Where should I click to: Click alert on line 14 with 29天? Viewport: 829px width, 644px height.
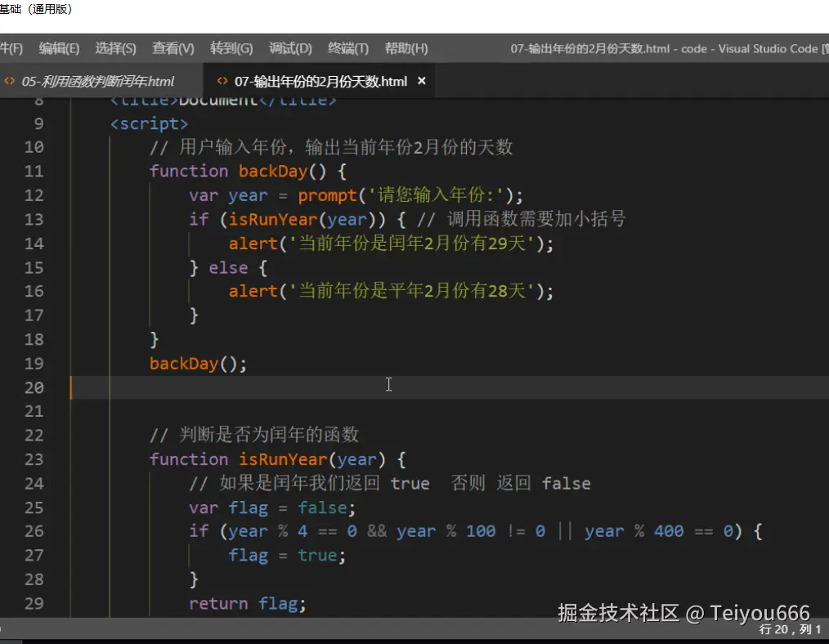(253, 244)
